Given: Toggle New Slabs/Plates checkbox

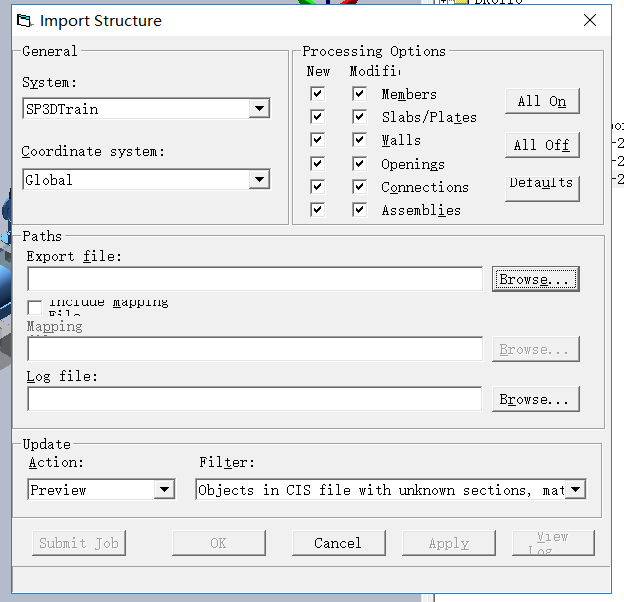Looking at the screenshot, I should tap(318, 117).
